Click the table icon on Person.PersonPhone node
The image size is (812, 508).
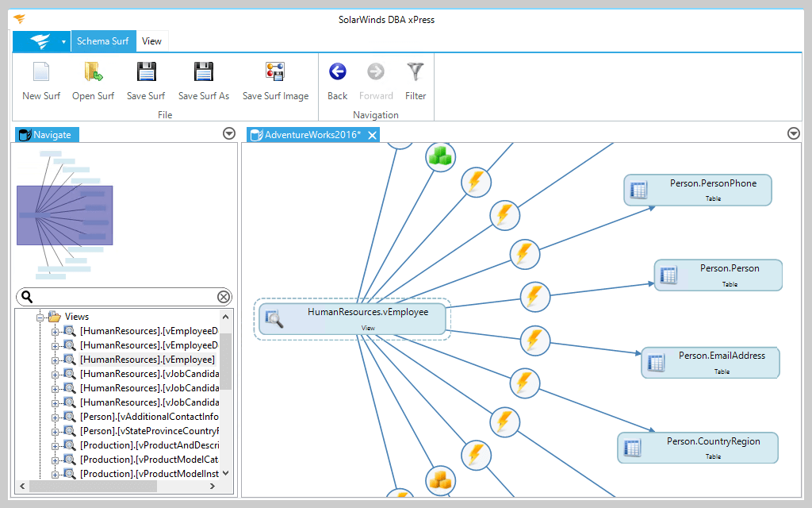(639, 190)
